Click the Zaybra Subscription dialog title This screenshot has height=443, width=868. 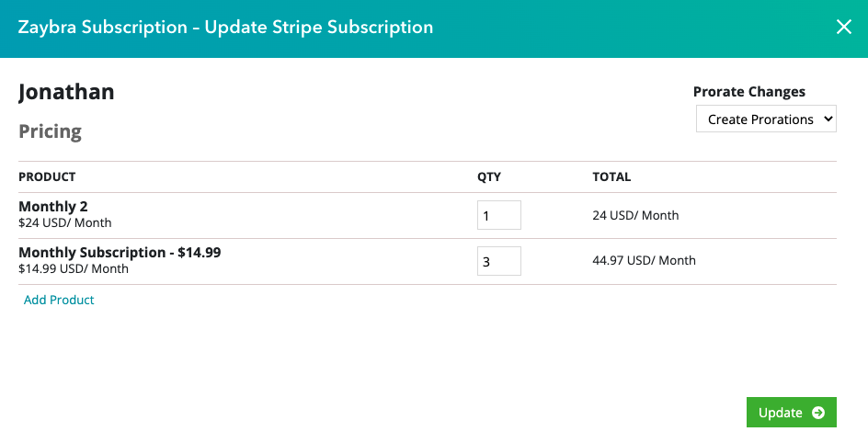[x=225, y=27]
